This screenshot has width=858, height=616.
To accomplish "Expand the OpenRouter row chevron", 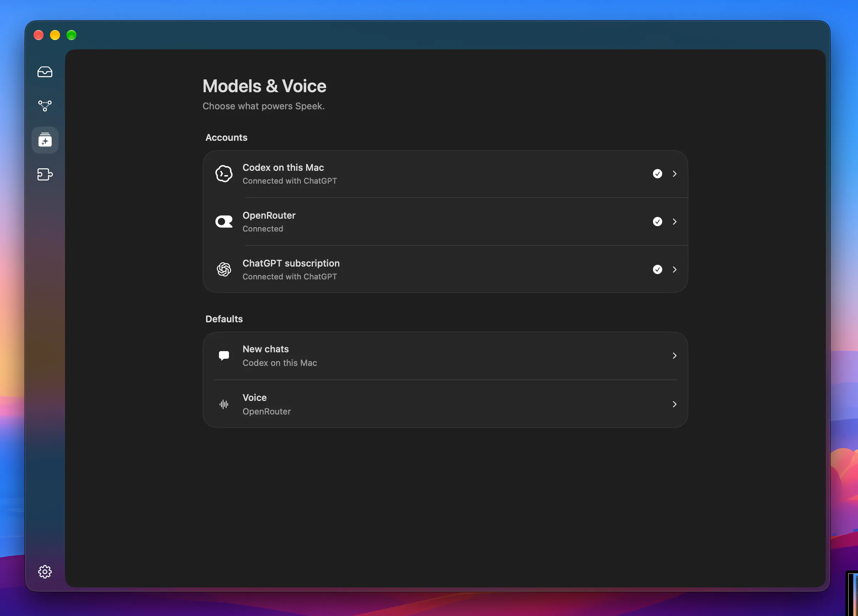I will [674, 222].
